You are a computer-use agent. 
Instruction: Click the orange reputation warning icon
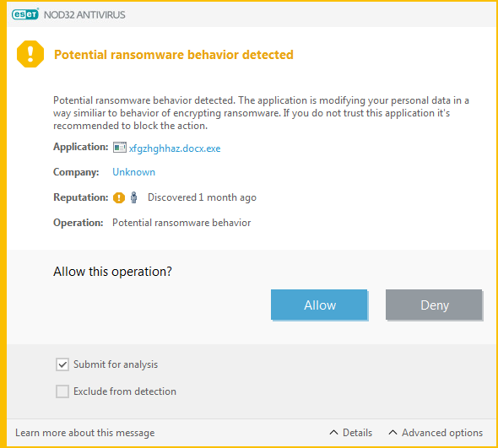pos(119,197)
